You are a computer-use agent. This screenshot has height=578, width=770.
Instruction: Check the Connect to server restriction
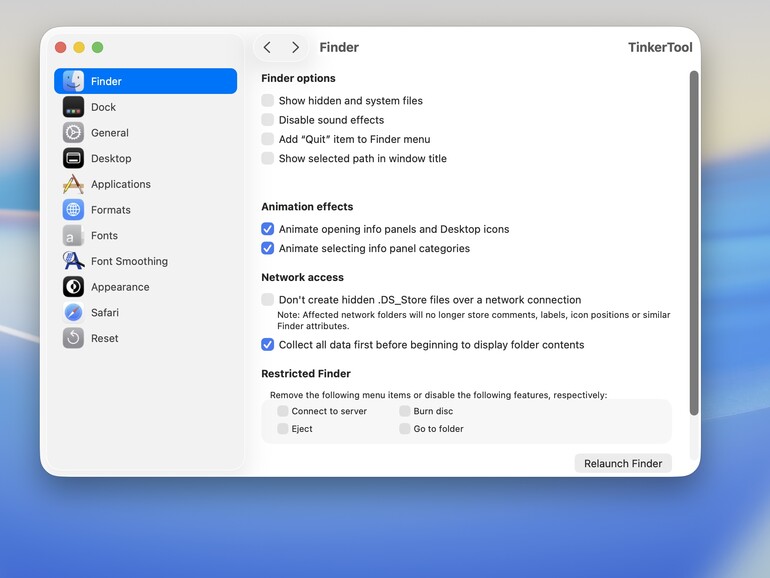[282, 411]
